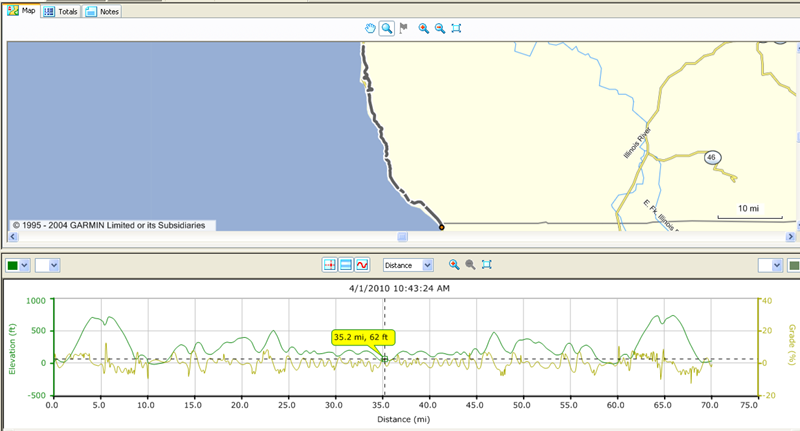This screenshot has width=800, height=431.
Task: Click the Garmin copyright notice on map
Action: click(x=109, y=225)
